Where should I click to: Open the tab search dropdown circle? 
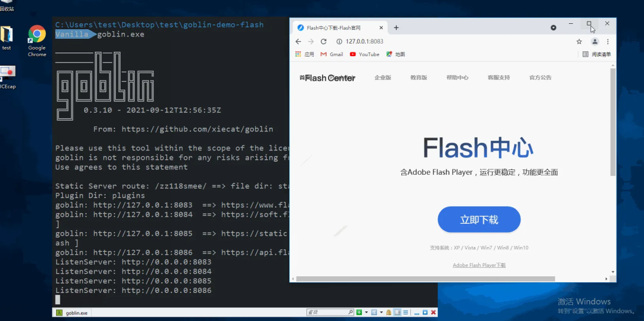pos(553,27)
